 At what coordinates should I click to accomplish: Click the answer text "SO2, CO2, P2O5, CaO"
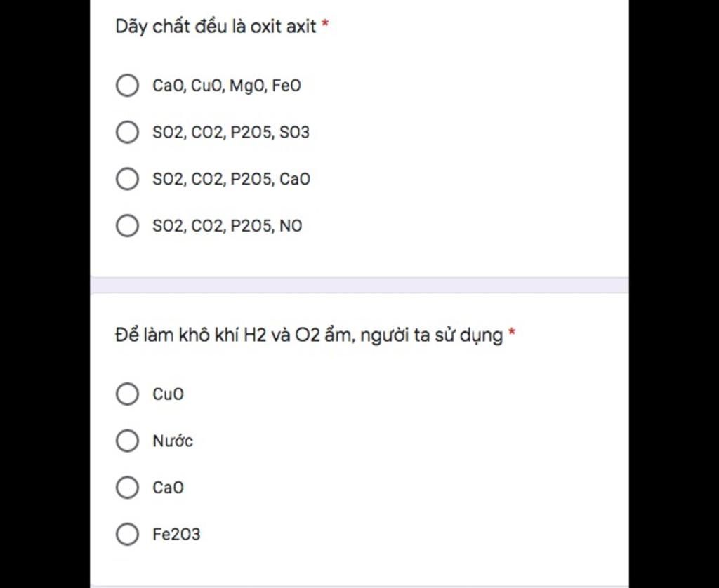pos(231,179)
